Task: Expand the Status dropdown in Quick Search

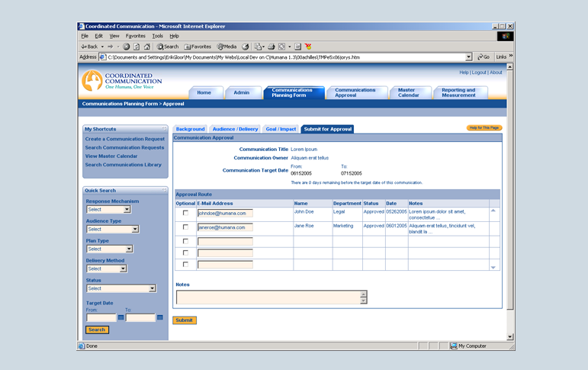Action: 152,288
